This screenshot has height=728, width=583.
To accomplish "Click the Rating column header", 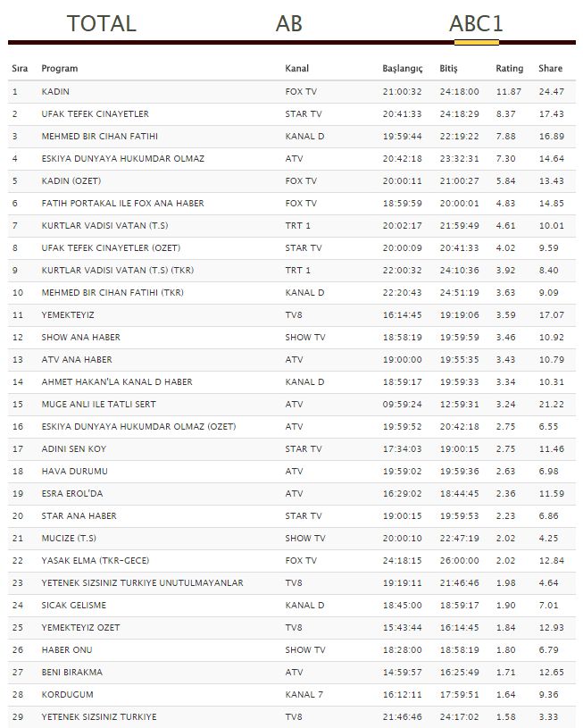I will [509, 69].
